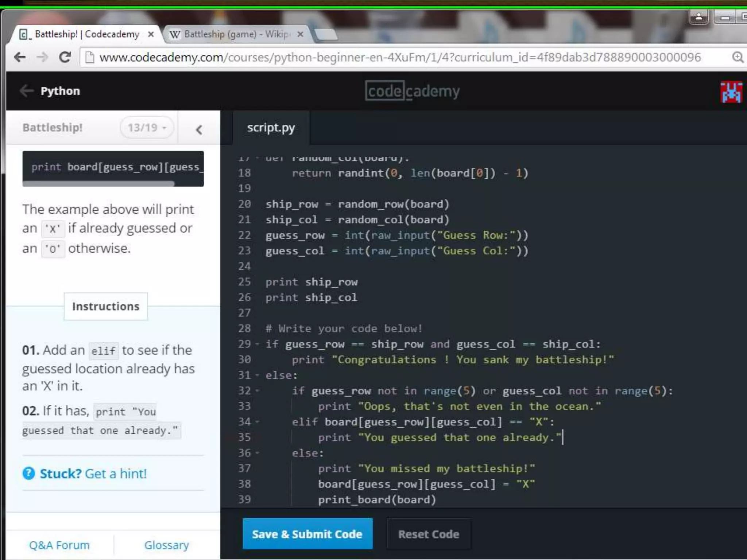Collapse the else block at line 31
The height and width of the screenshot is (560, 747).
tap(258, 375)
